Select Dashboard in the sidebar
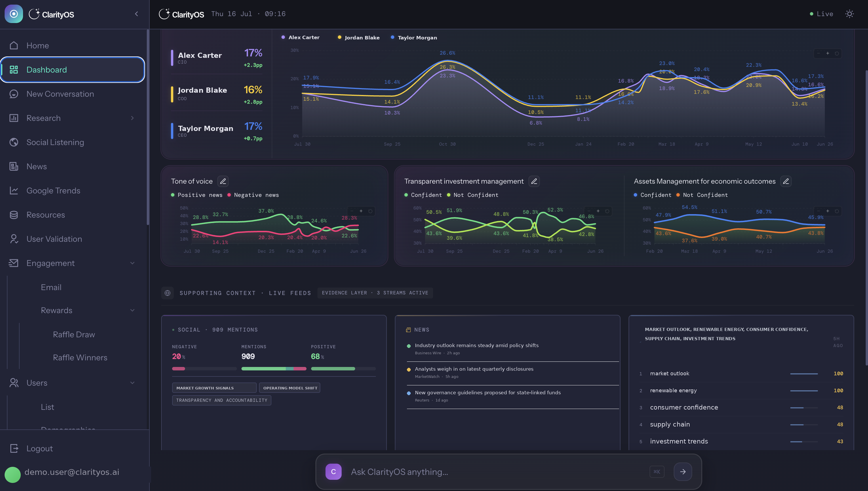The width and height of the screenshot is (868, 491). click(73, 69)
